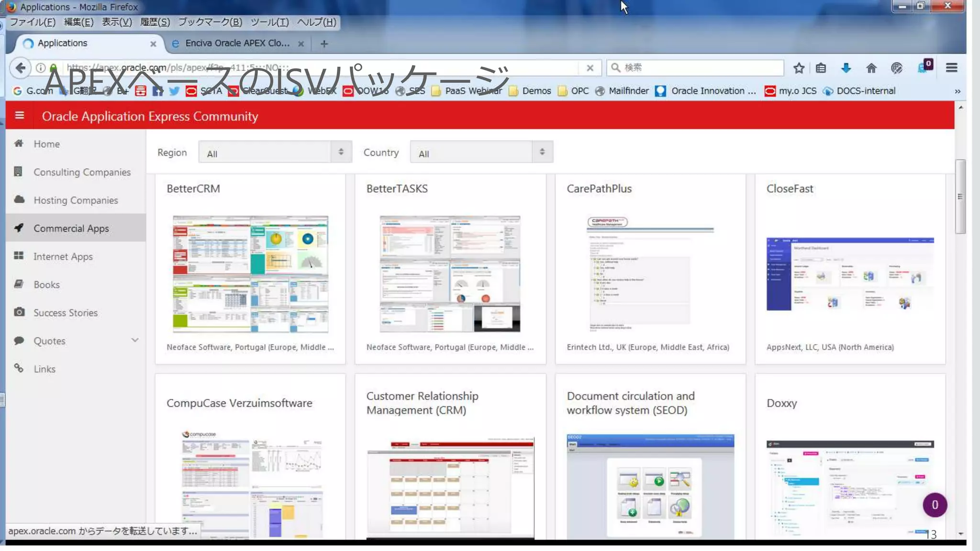
Task: Open the Internet Apps page
Action: coord(63,257)
